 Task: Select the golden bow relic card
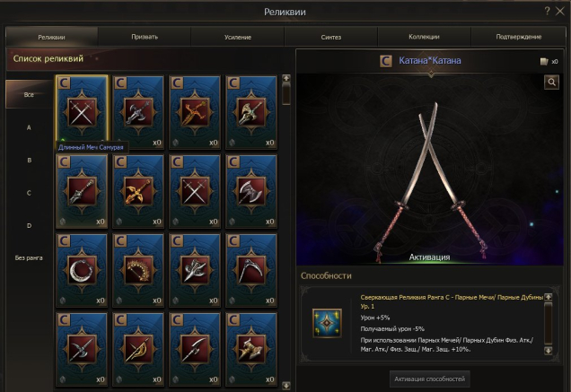[138, 270]
